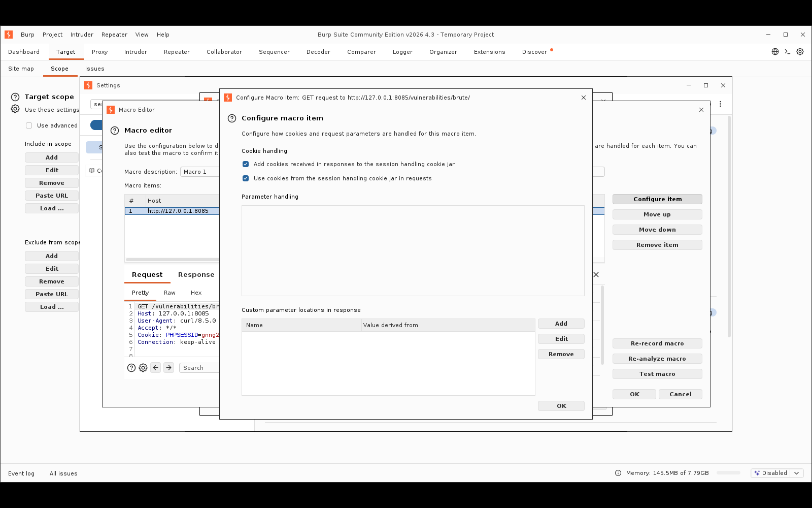Select macro item row 1 host 127.0.0.1:8085

pos(172,211)
